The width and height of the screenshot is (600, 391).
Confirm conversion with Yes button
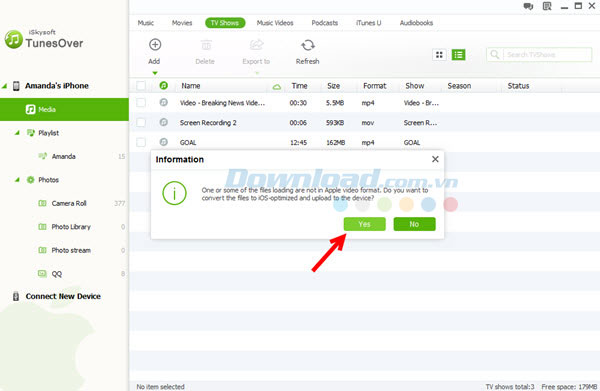[x=364, y=224]
